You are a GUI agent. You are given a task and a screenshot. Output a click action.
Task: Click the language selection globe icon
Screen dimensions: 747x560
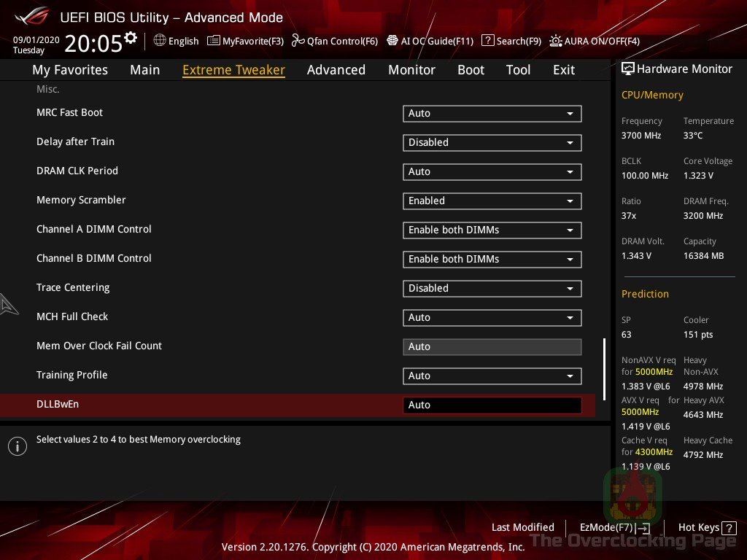click(x=159, y=41)
